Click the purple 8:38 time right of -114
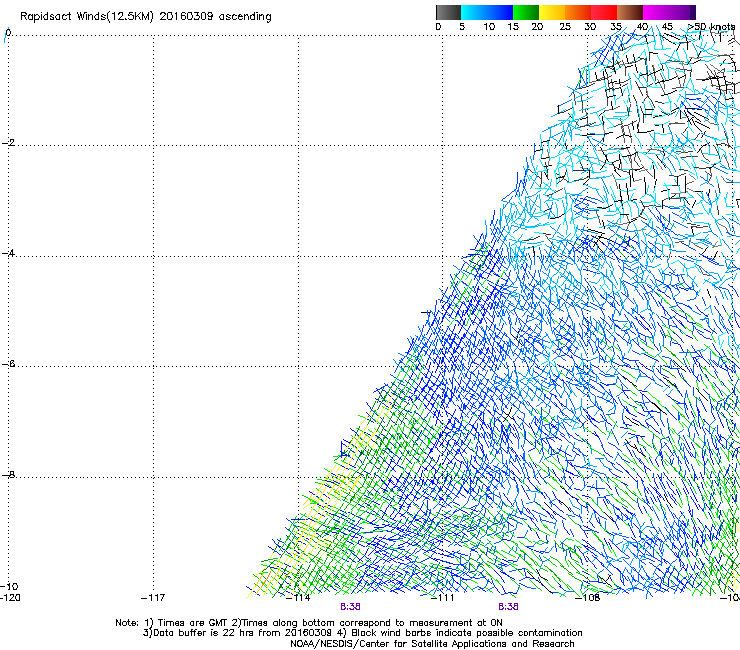Image resolution: width=740 pixels, height=650 pixels. [350, 607]
